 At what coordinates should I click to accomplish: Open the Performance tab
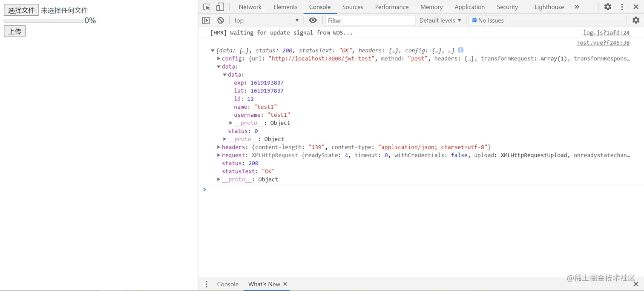(x=392, y=7)
